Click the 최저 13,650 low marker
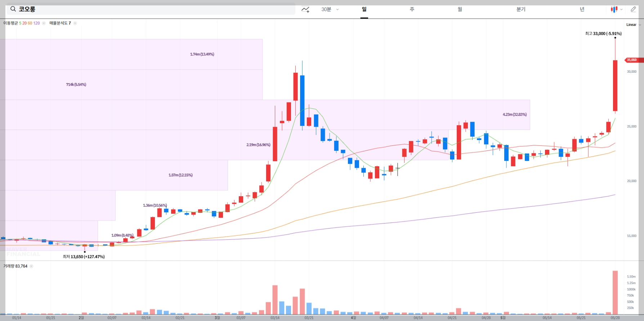 point(84,257)
